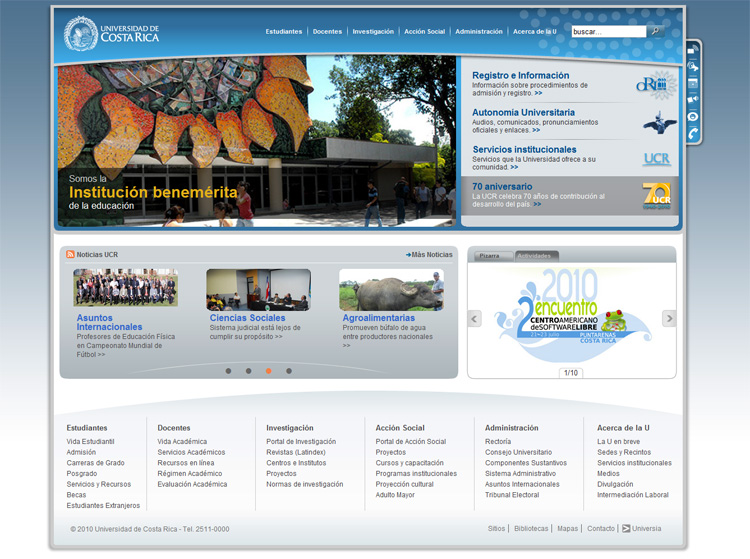The image size is (750, 559).
Task: Click the Más Noticias link
Action: coord(432,255)
